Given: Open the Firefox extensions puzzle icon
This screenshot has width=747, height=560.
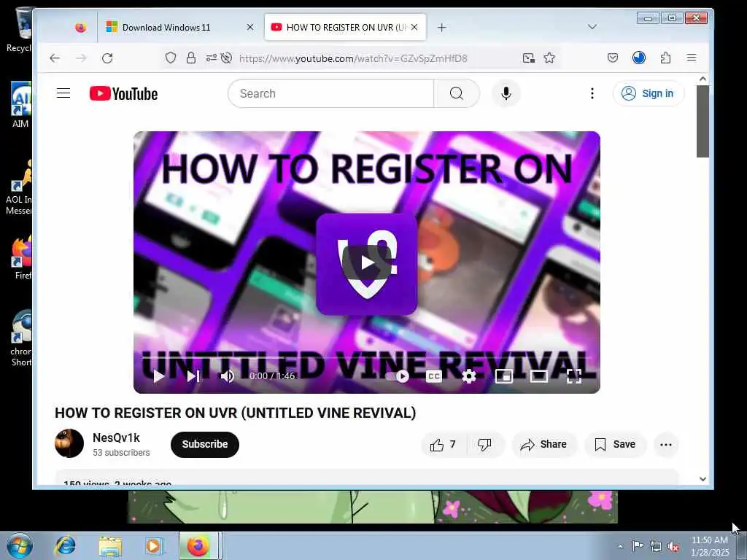Looking at the screenshot, I should (665, 58).
